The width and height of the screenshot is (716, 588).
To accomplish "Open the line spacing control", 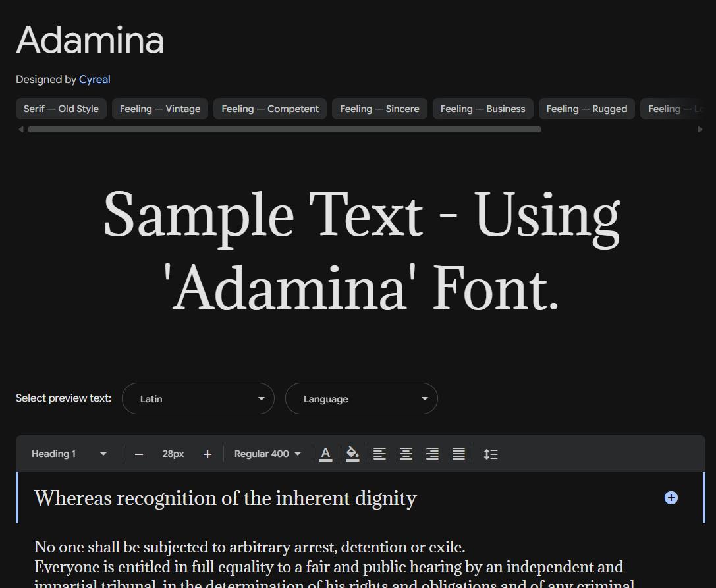I will point(491,454).
